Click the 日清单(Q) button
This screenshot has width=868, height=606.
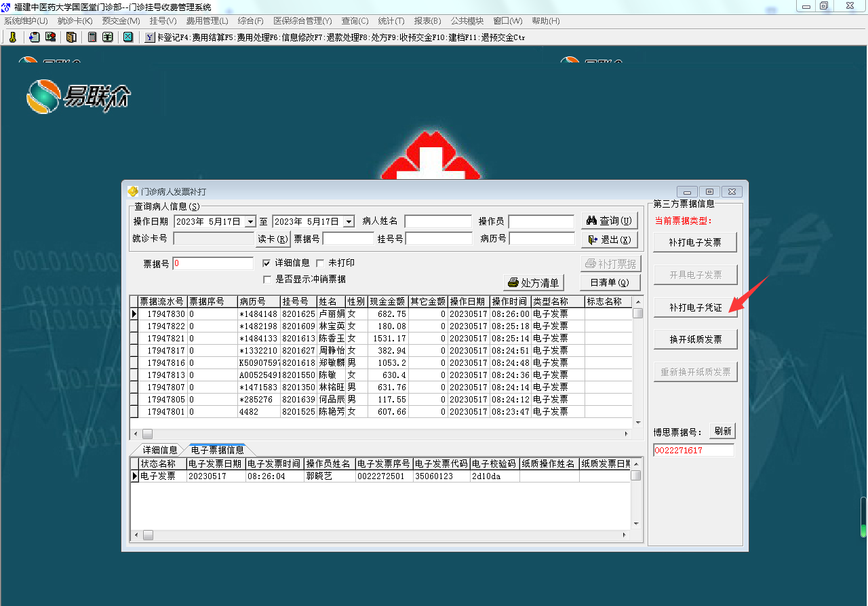click(610, 283)
